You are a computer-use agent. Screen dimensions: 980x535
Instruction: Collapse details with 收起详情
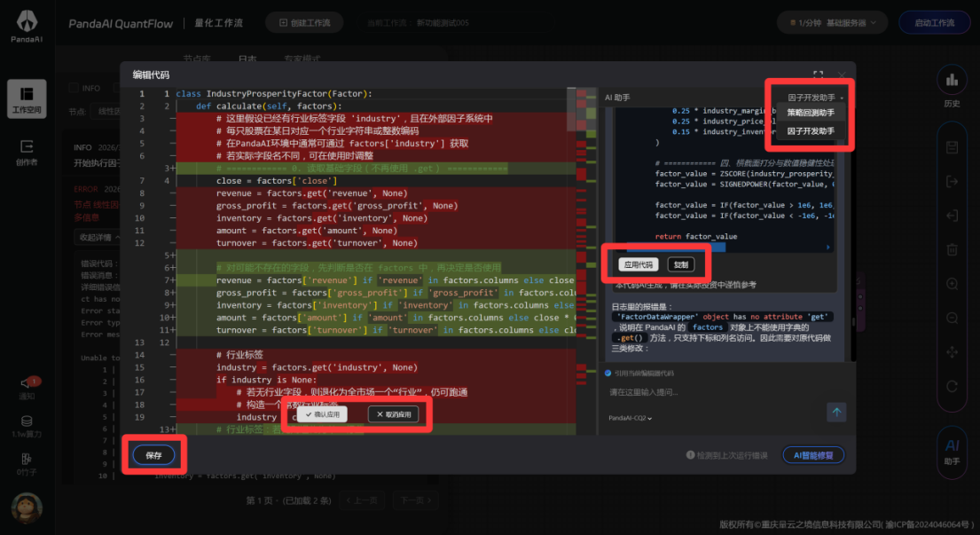[98, 238]
